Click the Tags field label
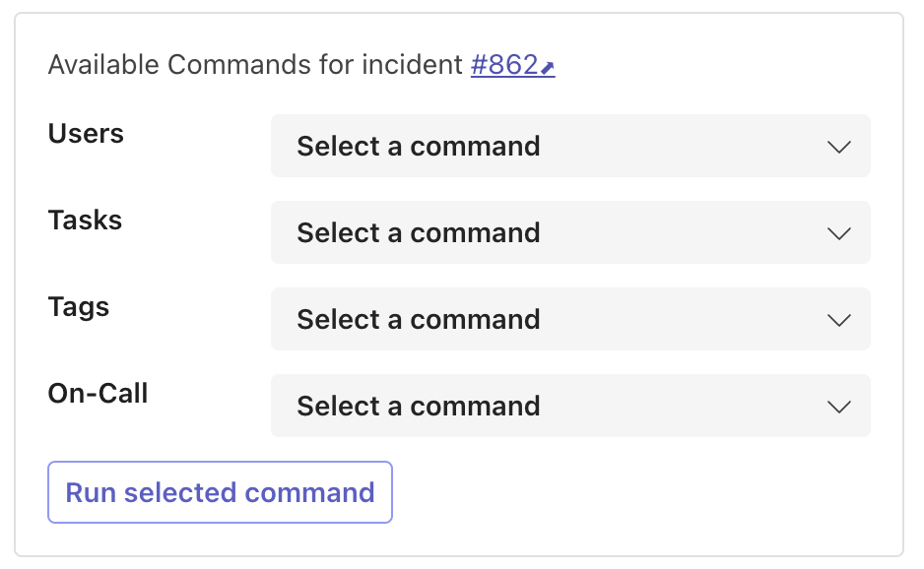Image resolution: width=924 pixels, height=569 pixels. [x=79, y=307]
